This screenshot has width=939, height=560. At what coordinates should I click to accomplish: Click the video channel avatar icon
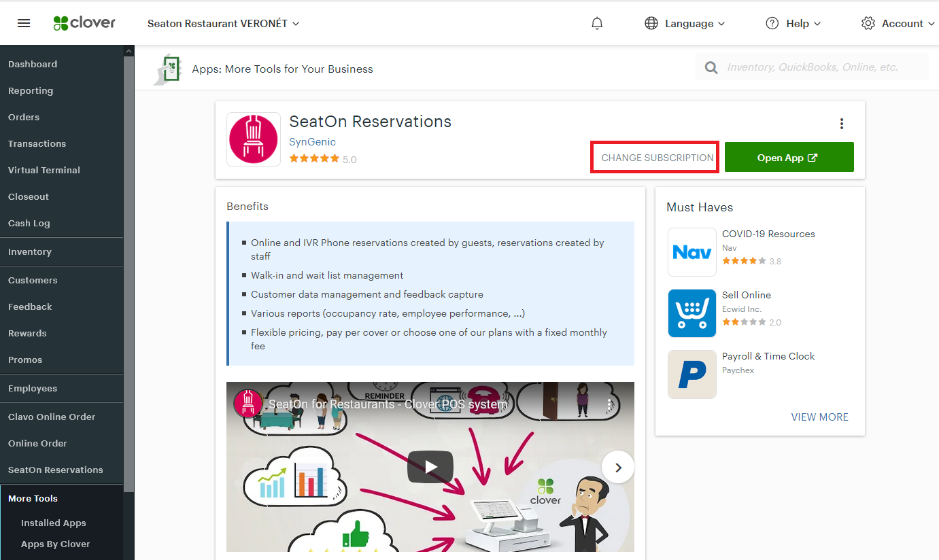(x=248, y=404)
